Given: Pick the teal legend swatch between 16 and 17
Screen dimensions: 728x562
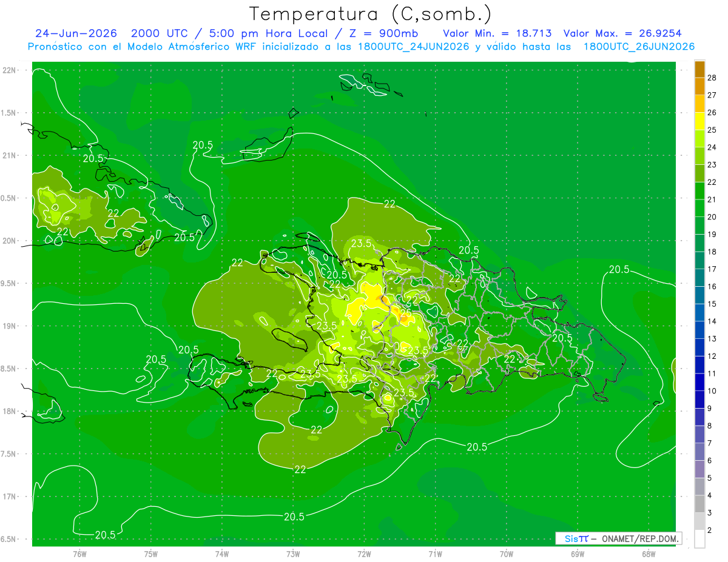Looking at the screenshot, I should (x=699, y=278).
